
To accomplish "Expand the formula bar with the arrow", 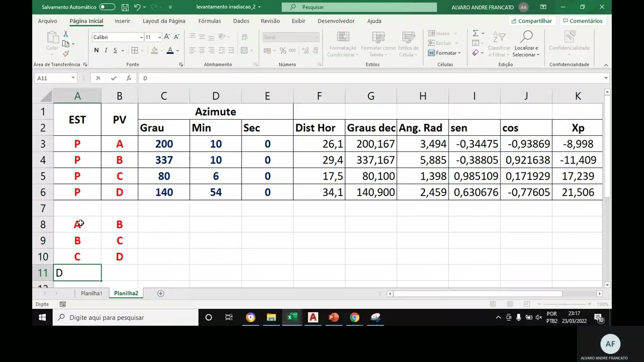I will coord(605,78).
